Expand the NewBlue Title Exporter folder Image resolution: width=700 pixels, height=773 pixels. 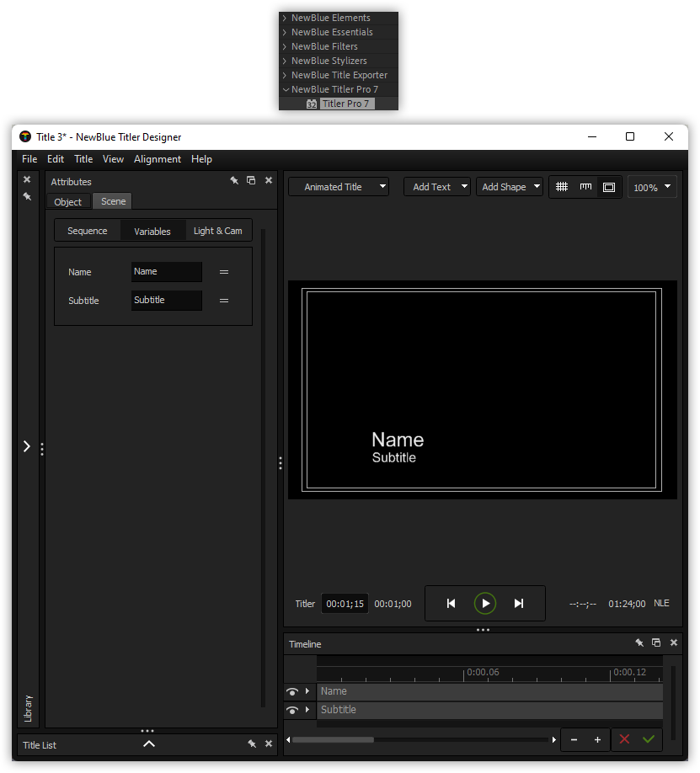tap(285, 76)
